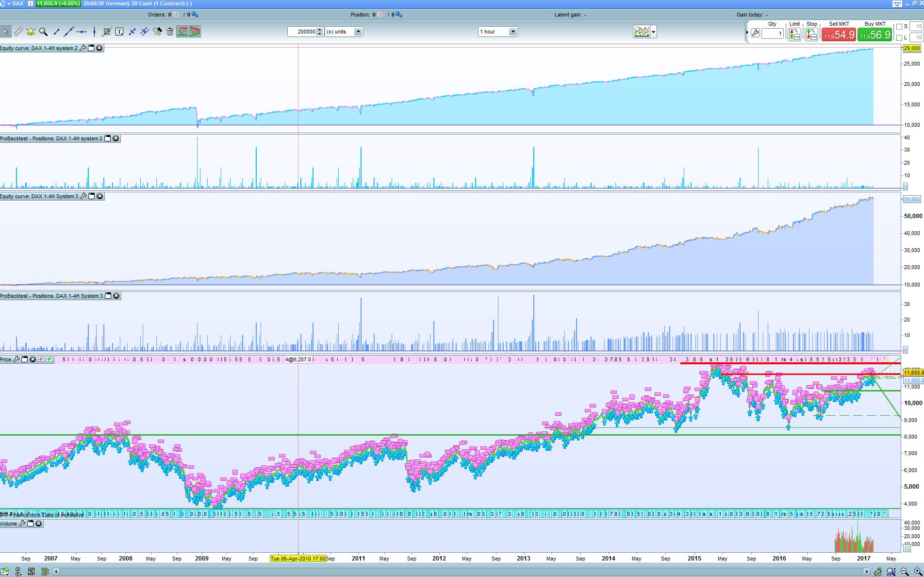The height and width of the screenshot is (577, 924).
Task: Select the extended trend line tool
Action: coord(69,32)
